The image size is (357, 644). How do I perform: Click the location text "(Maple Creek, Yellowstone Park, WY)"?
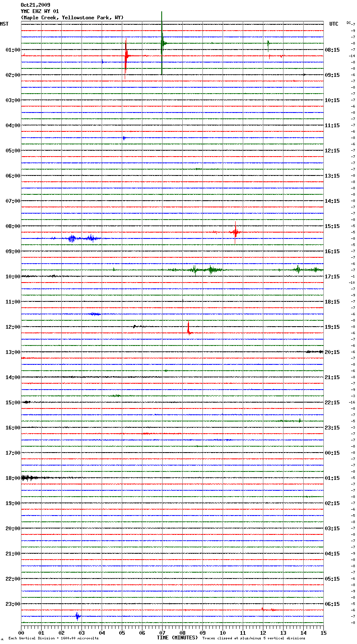click(x=72, y=18)
